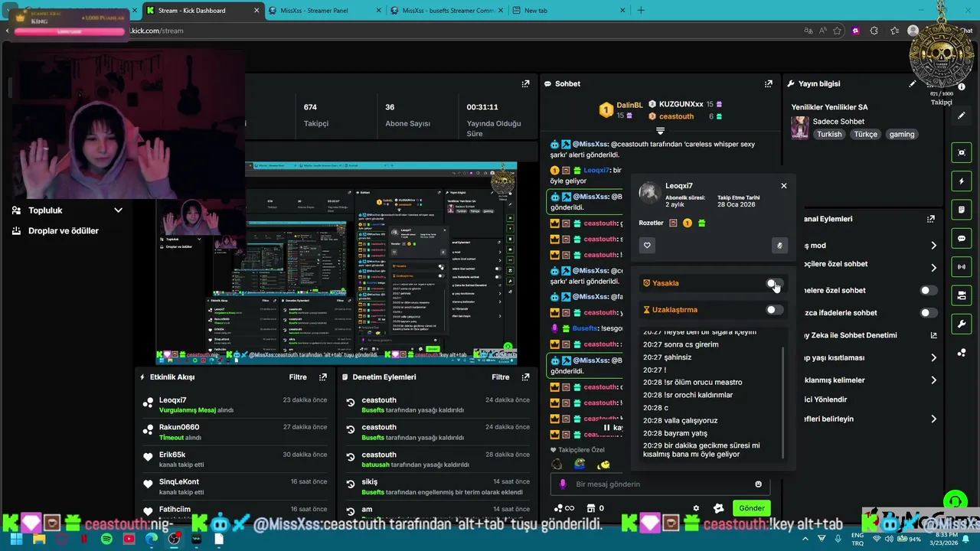Switch to MissXss - busefts Streamer tab
The image size is (980, 551).
pos(447,11)
